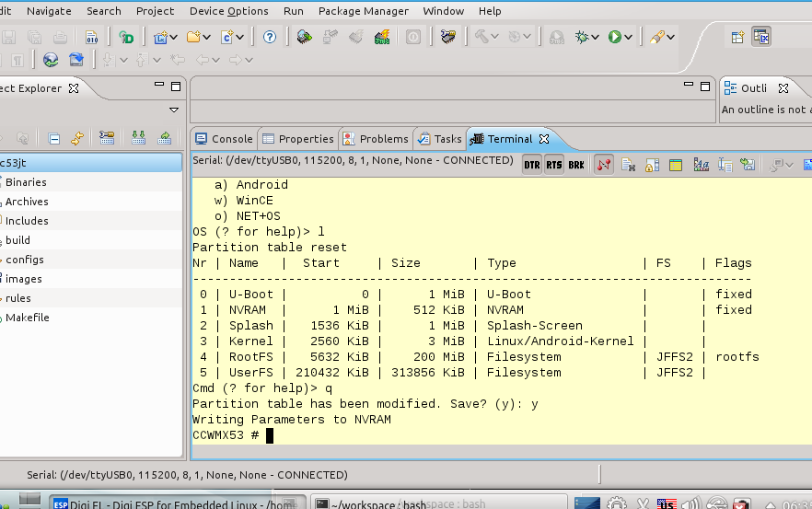The width and height of the screenshot is (812, 509).
Task: Open the Window menu
Action: pyautogui.click(x=444, y=11)
